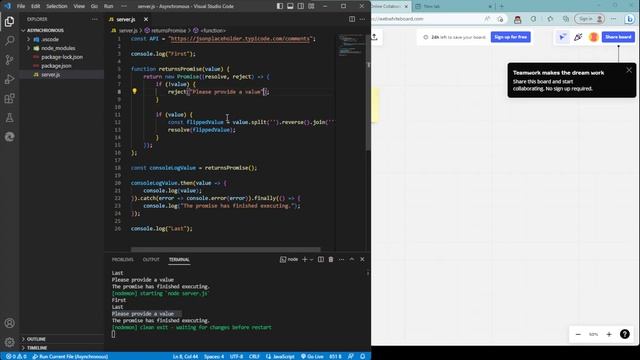The height and width of the screenshot is (360, 640).
Task: Open the Search view in activity bar
Action: 9,40
